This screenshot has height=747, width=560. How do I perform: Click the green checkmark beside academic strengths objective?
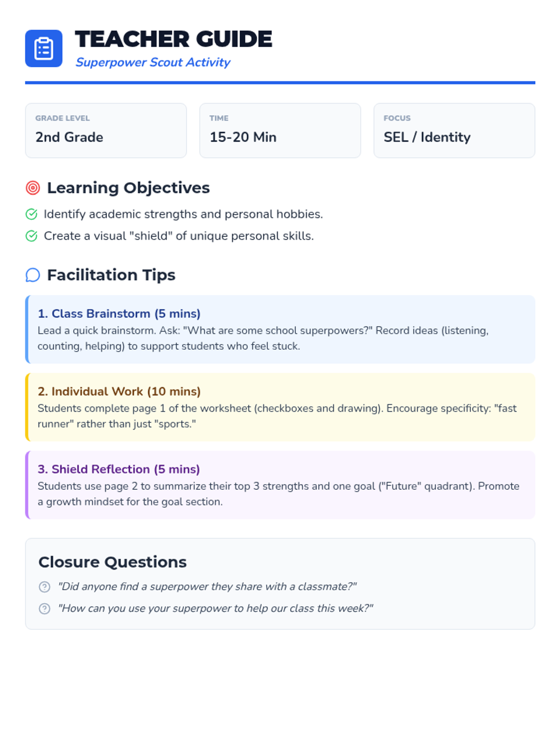click(x=31, y=214)
